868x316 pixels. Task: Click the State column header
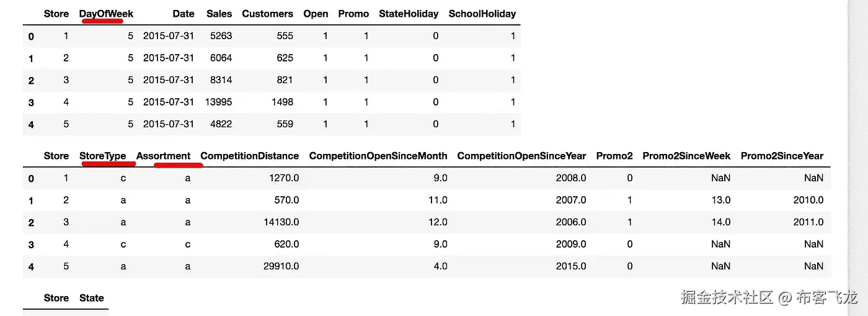point(92,298)
